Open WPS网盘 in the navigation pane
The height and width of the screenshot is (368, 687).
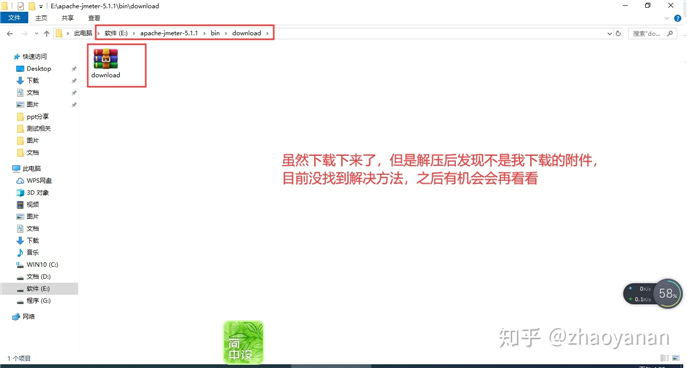[x=39, y=180]
